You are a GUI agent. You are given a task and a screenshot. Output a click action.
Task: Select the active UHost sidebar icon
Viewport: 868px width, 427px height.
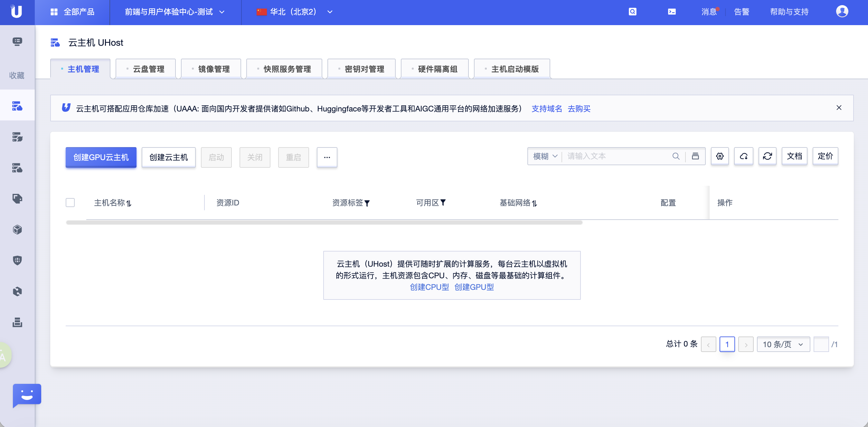point(17,106)
